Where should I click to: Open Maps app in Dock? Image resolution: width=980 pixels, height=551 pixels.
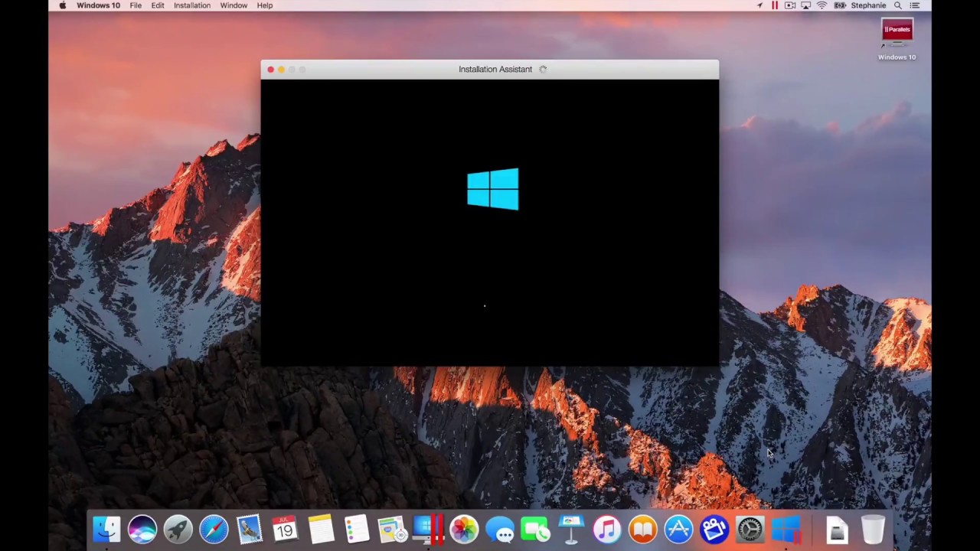(x=392, y=530)
